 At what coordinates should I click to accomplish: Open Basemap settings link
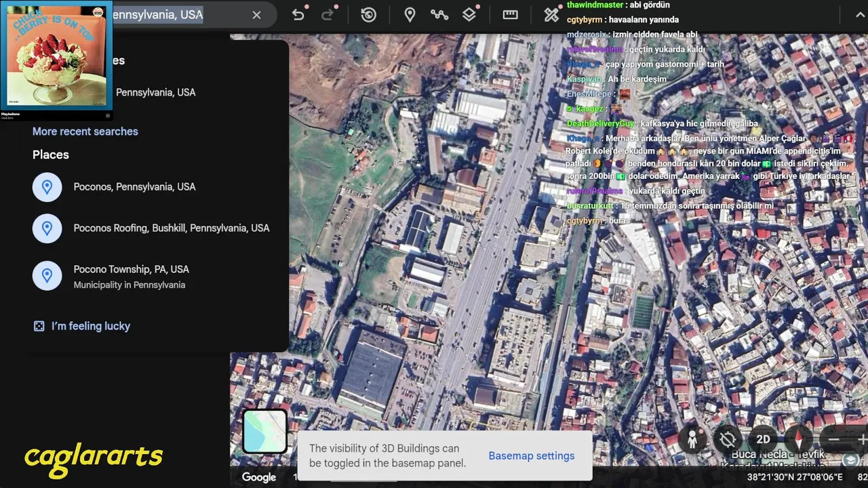tap(532, 456)
